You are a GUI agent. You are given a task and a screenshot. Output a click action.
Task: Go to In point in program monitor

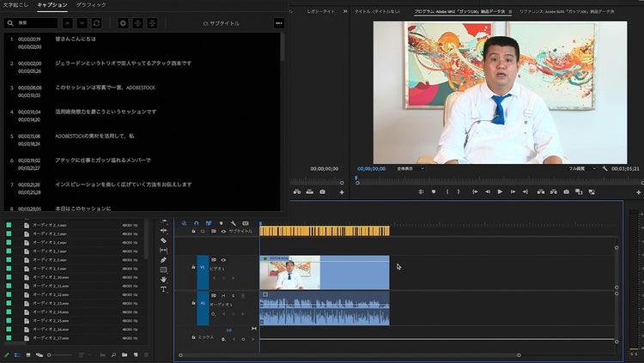pyautogui.click(x=475, y=191)
